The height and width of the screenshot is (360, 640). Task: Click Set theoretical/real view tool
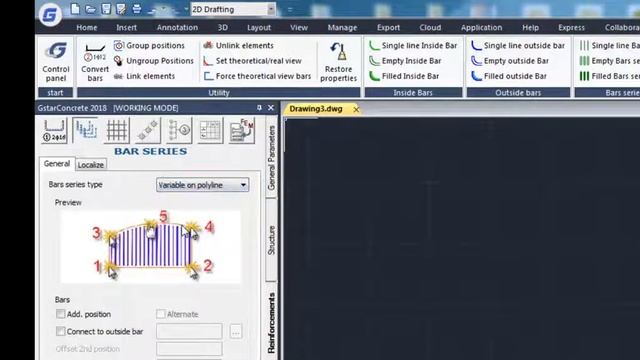252,61
